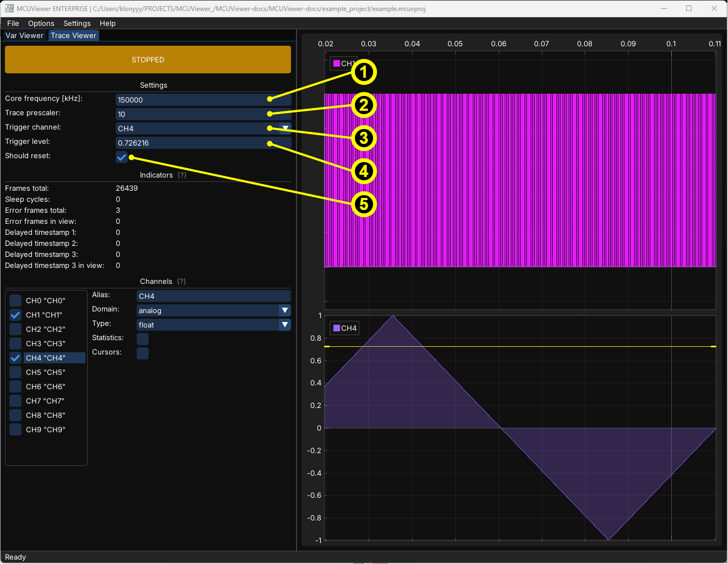Enable the Statistics checkbox
The height and width of the screenshot is (564, 728).
coord(143,339)
